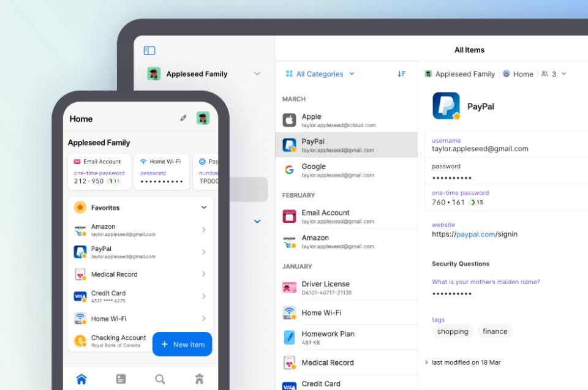Click the 'What is your mother's maiden name?' label
The height and width of the screenshot is (390, 588).
pyautogui.click(x=486, y=282)
